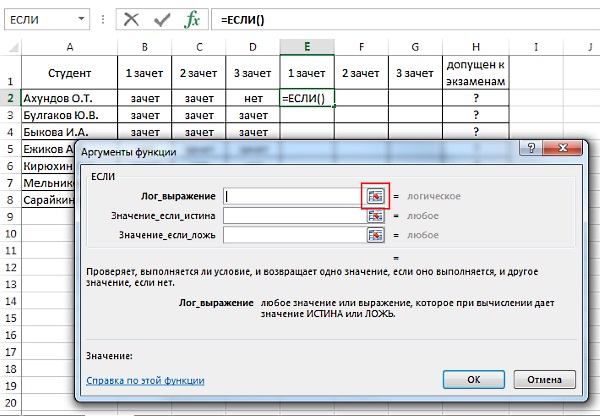Select row 2 header
The height and width of the screenshot is (416, 600).
[10, 98]
